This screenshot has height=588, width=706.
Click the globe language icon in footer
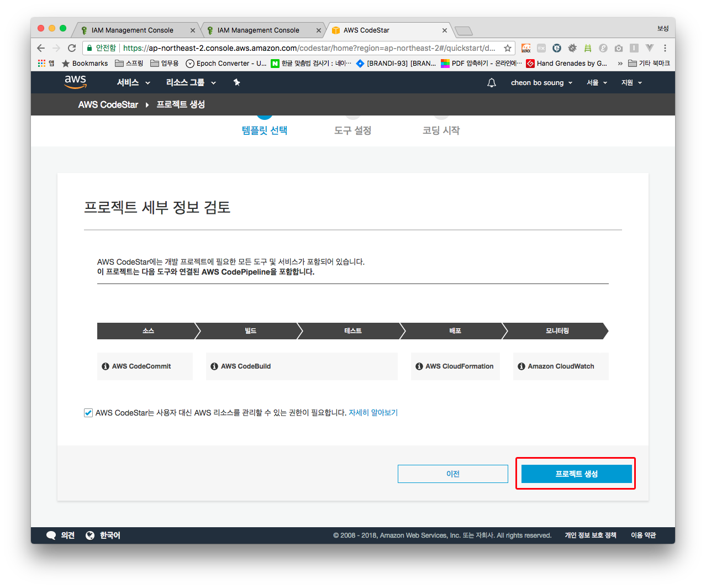[90, 535]
